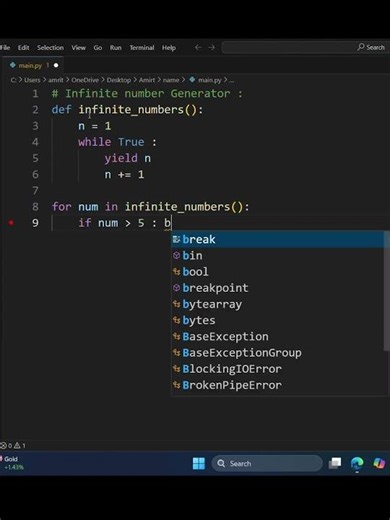Click the function icon beside breakpoint

pyautogui.click(x=177, y=288)
